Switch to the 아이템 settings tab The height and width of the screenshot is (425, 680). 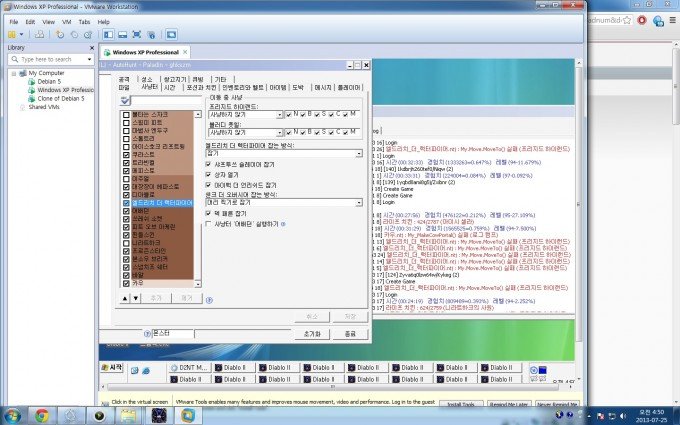click(278, 88)
